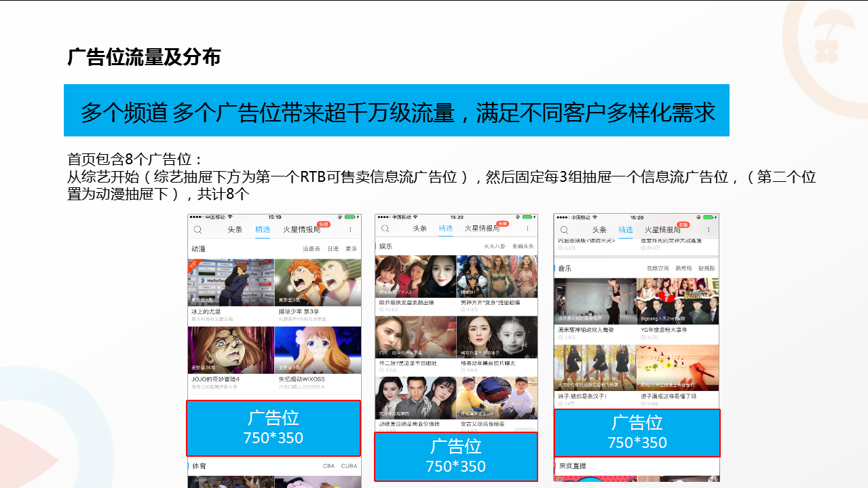The image size is (868, 488).
Task: Tap the search icon in the right phone
Action: [563, 229]
